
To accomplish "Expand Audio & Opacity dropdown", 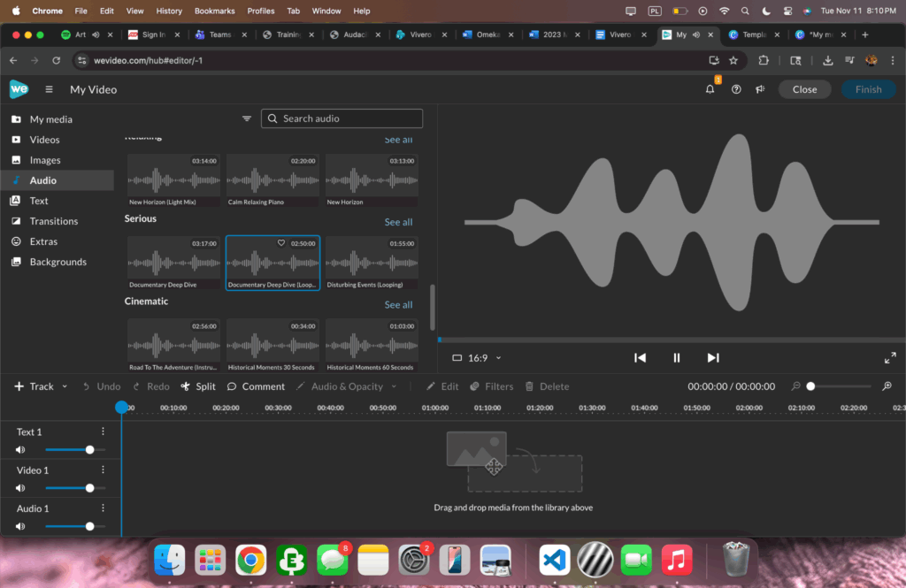I will 394,386.
